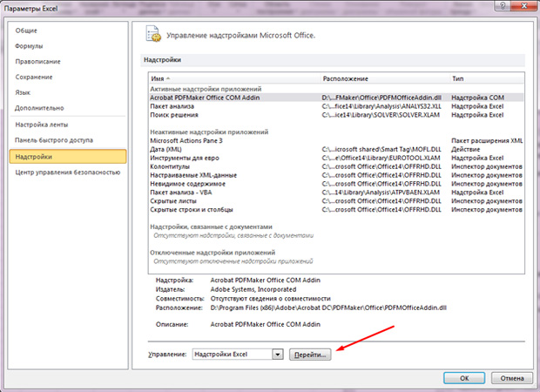
Task: Click the Перейти... button
Action: [310, 355]
